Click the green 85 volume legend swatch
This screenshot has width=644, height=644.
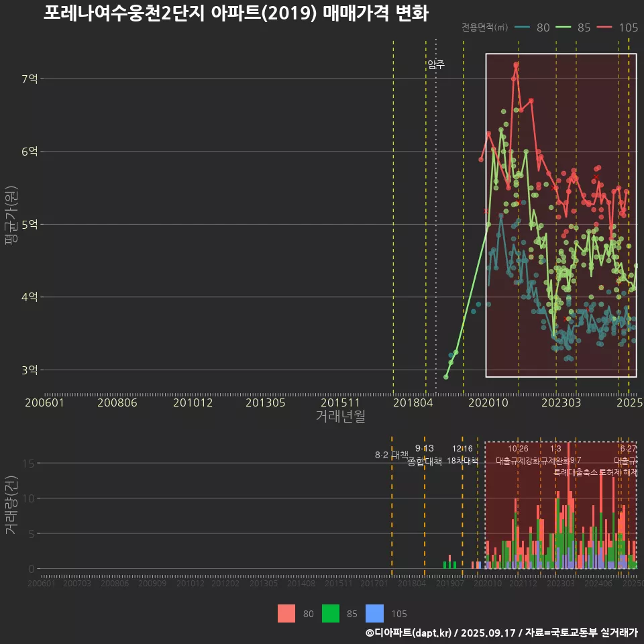click(x=331, y=614)
